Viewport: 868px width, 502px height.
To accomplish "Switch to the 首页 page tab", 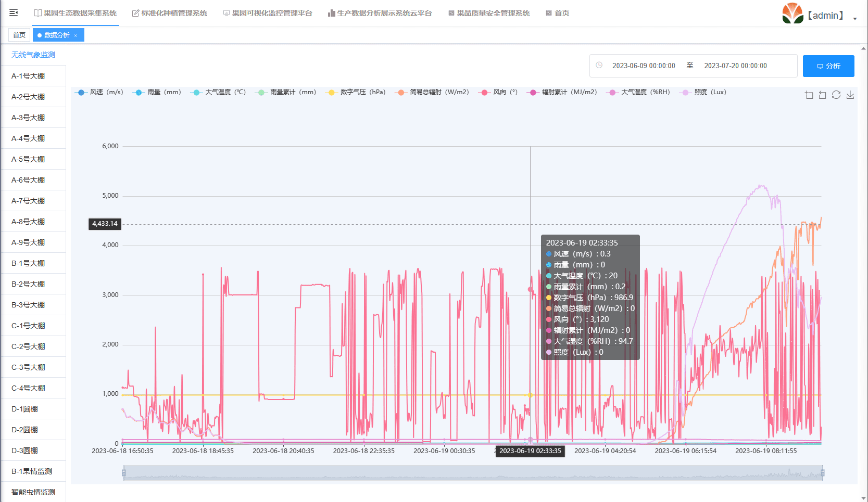I will tap(19, 35).
